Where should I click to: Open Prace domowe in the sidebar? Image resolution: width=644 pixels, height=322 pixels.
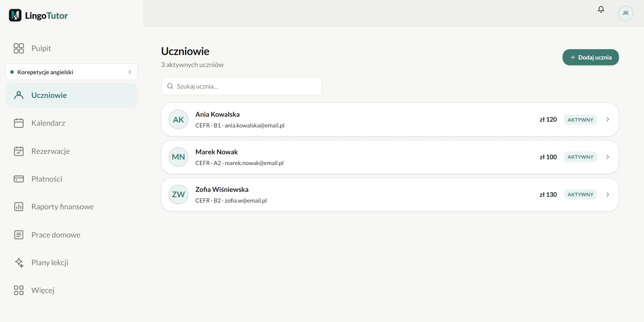coord(72,235)
